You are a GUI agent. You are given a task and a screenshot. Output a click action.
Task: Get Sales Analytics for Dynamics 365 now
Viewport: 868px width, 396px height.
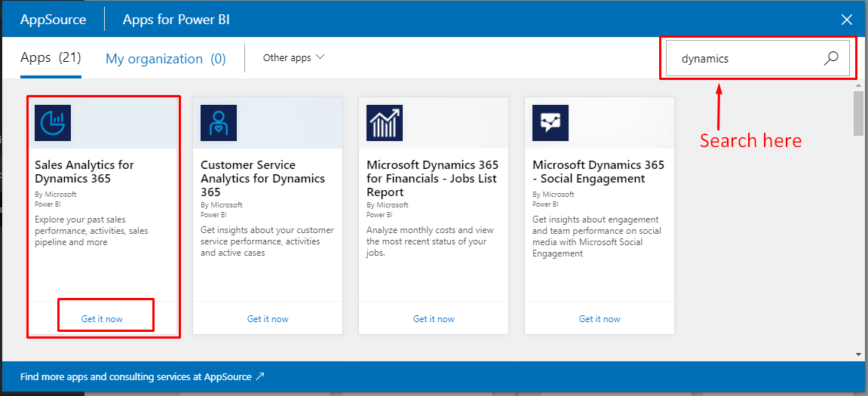pyautogui.click(x=102, y=319)
